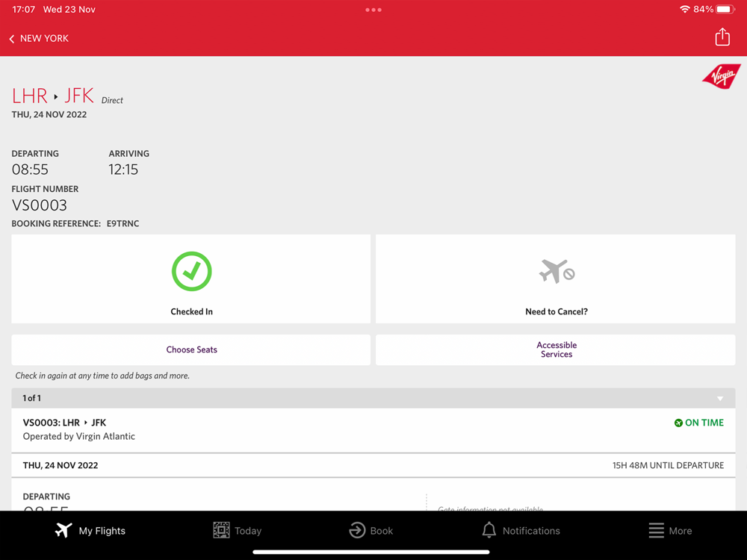Open the share icon in header
The height and width of the screenshot is (560, 747).
click(x=722, y=37)
